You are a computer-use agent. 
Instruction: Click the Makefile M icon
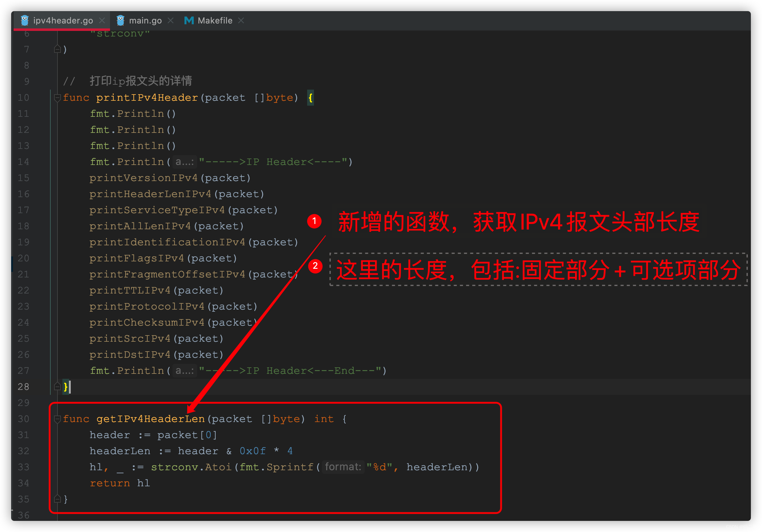[x=189, y=21]
